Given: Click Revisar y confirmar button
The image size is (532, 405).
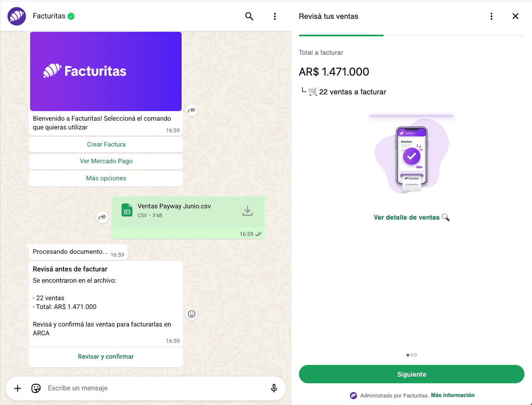Looking at the screenshot, I should pyautogui.click(x=106, y=357).
